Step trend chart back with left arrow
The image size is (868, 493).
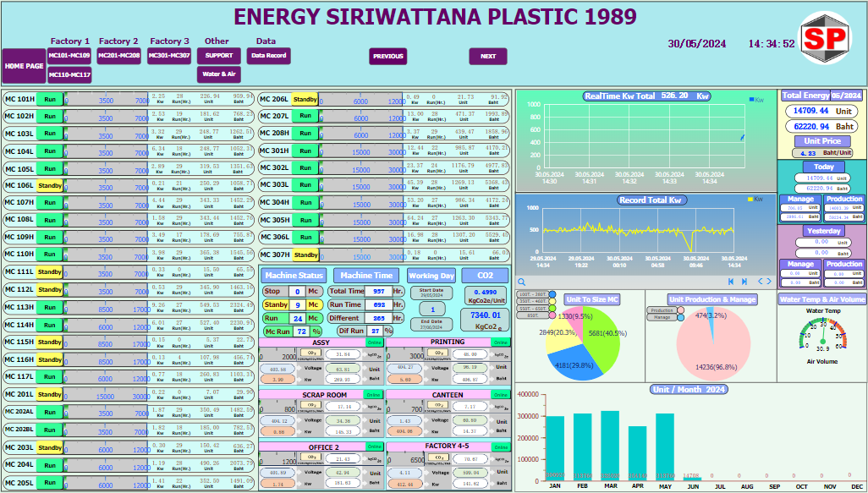(760, 282)
